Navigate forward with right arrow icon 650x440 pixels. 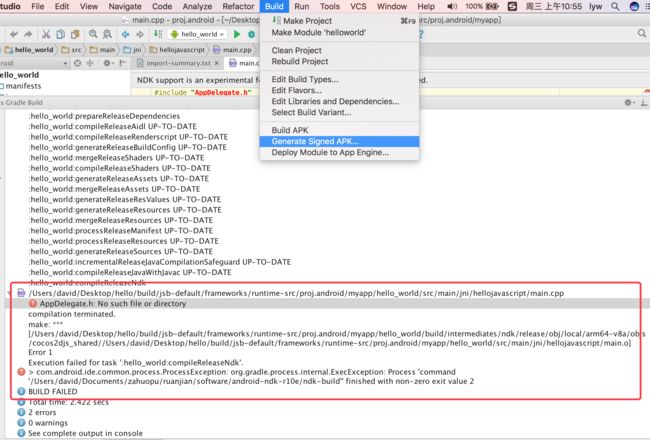tap(140, 34)
